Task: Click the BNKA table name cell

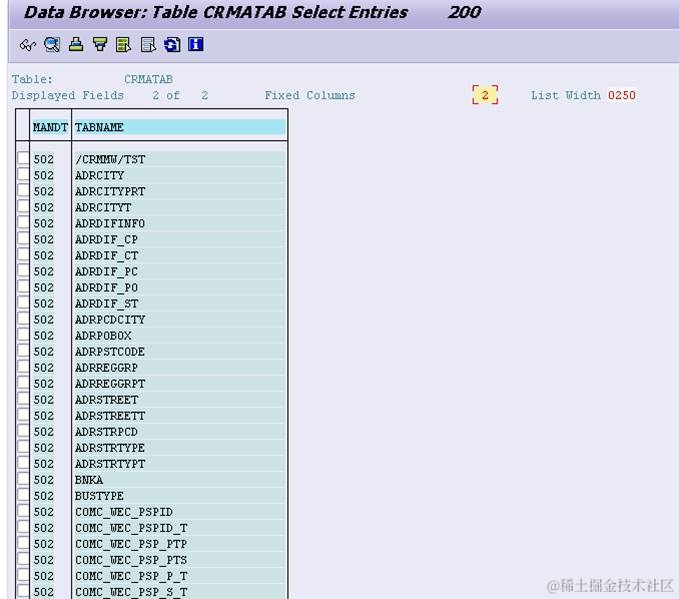Action: coord(179,480)
